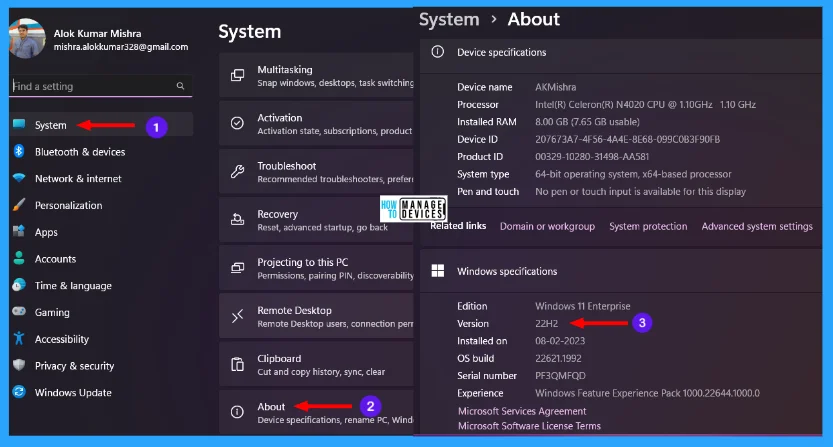Click the Time & language globe icon
Screen dimensions: 833x447
pyautogui.click(x=19, y=285)
